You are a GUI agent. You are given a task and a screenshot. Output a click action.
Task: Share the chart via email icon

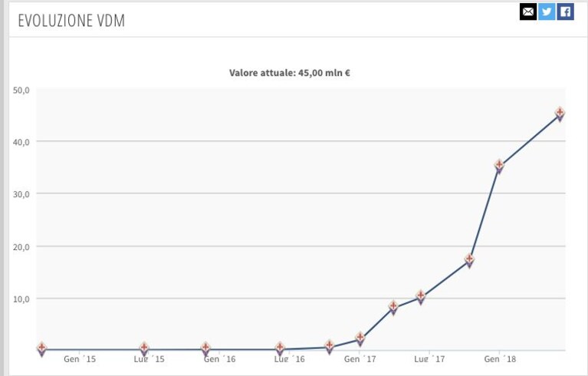[x=528, y=12]
